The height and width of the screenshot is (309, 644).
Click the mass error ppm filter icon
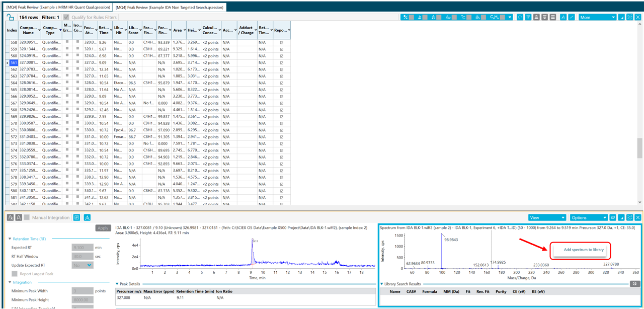pos(448,17)
